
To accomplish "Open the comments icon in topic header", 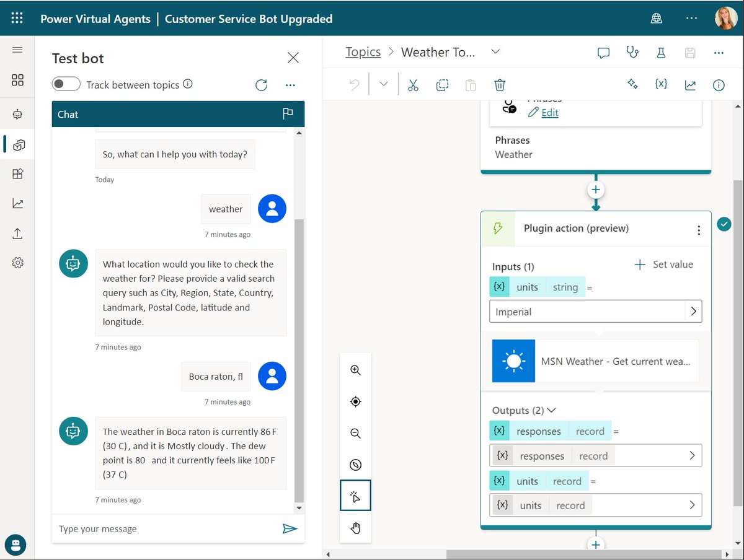I will [603, 53].
